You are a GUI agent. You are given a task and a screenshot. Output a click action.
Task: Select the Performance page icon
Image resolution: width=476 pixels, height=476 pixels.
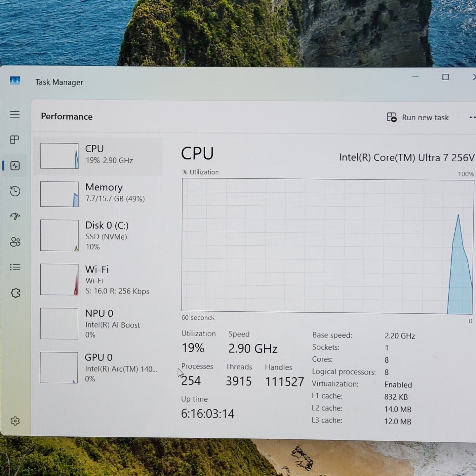click(15, 166)
